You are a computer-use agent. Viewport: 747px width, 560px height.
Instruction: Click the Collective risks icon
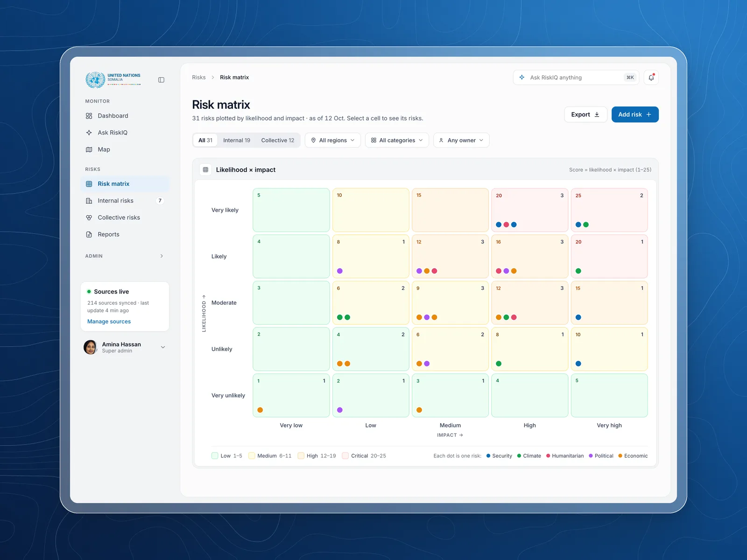(x=89, y=217)
